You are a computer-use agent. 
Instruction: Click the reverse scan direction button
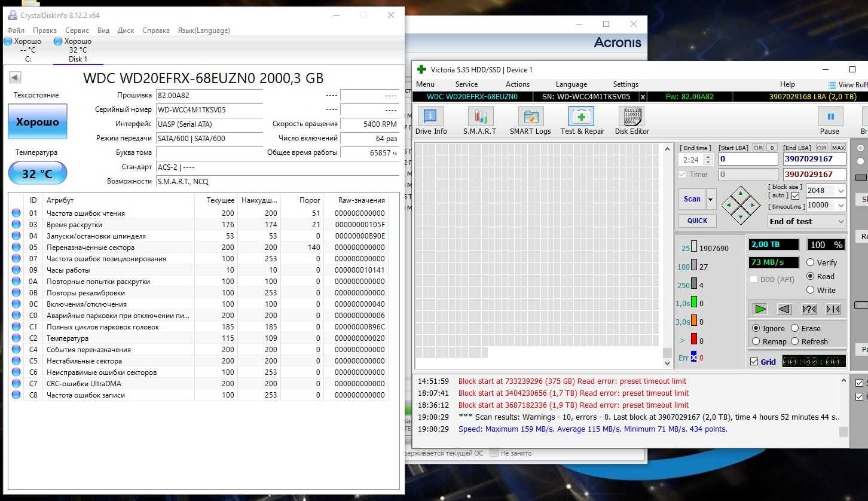(784, 309)
